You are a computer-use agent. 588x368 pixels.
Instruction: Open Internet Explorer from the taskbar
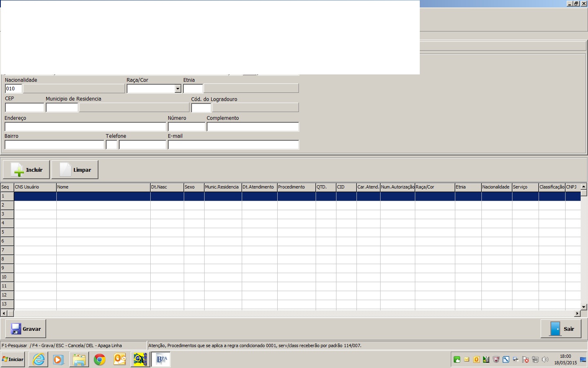coord(39,359)
